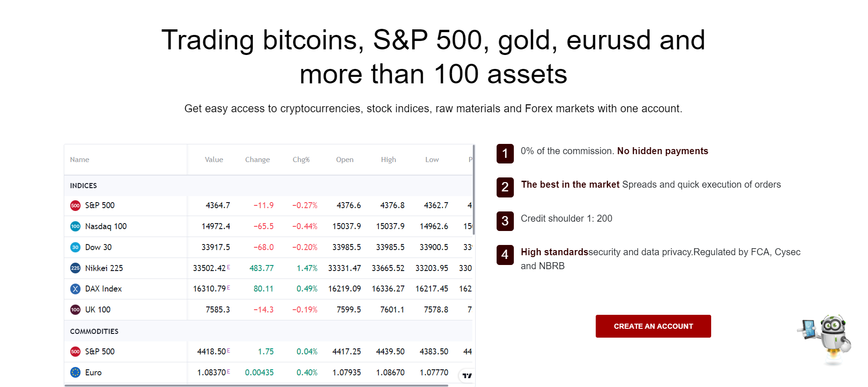The image size is (868, 387).
Task: Click the Nikkei 225 row name
Action: 104,268
